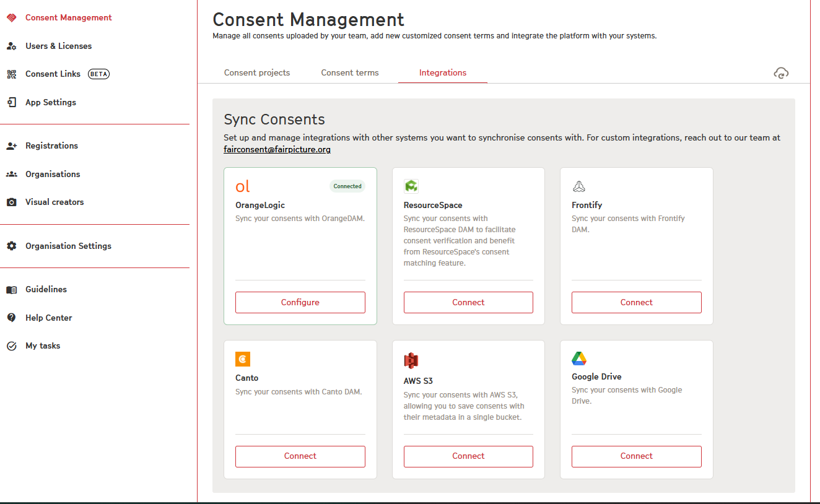Screen dimensions: 820x504
Task: Click the Users & Licenses icon
Action: pyautogui.click(x=11, y=46)
